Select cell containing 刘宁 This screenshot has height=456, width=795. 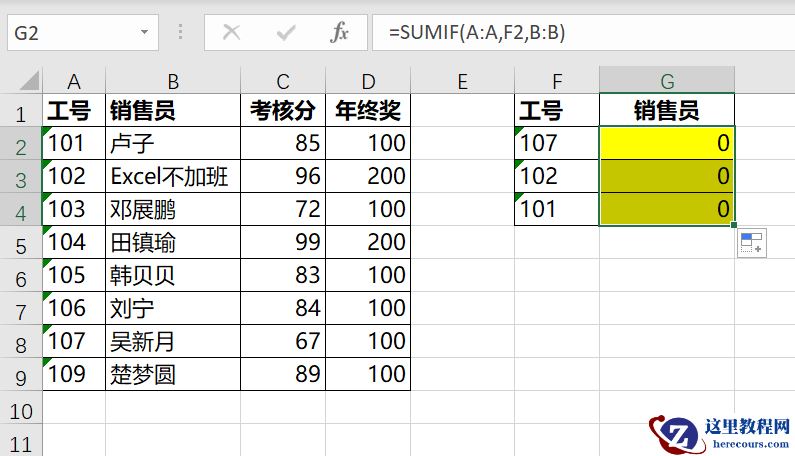pyautogui.click(x=173, y=308)
